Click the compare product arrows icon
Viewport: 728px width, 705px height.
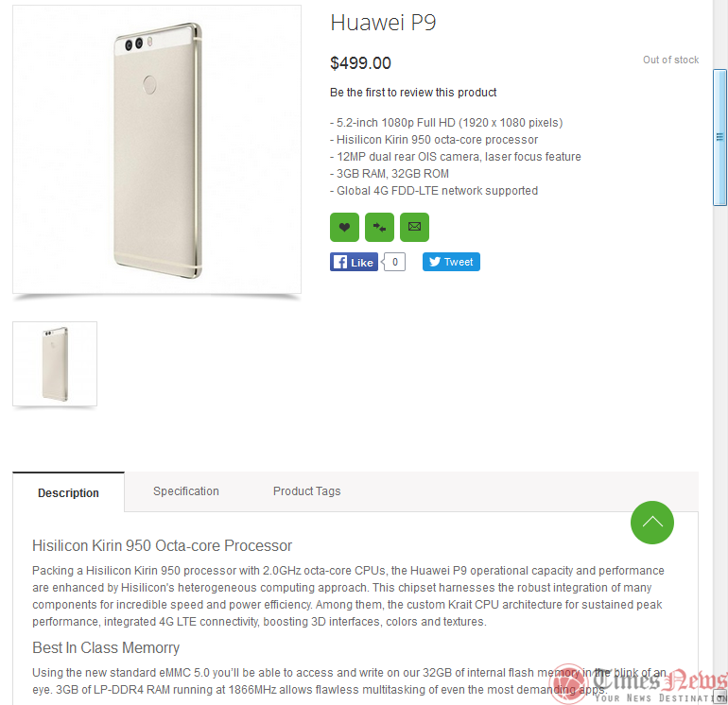click(x=379, y=228)
